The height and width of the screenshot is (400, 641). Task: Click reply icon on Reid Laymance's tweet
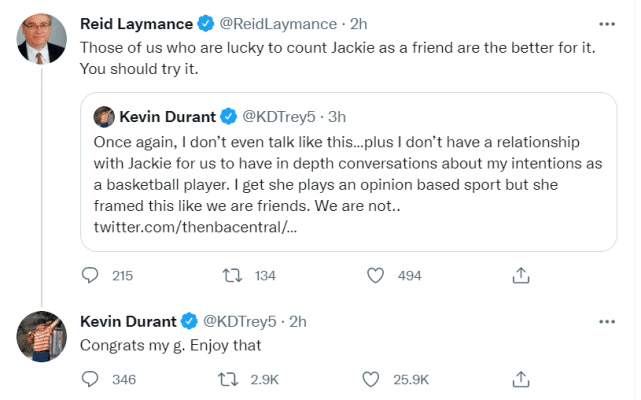coord(90,275)
